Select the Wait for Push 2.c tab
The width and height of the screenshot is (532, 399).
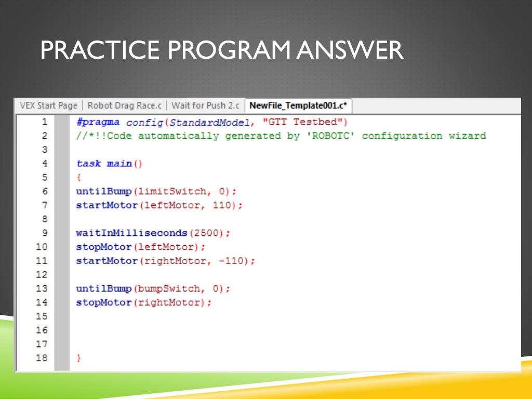pyautogui.click(x=205, y=105)
